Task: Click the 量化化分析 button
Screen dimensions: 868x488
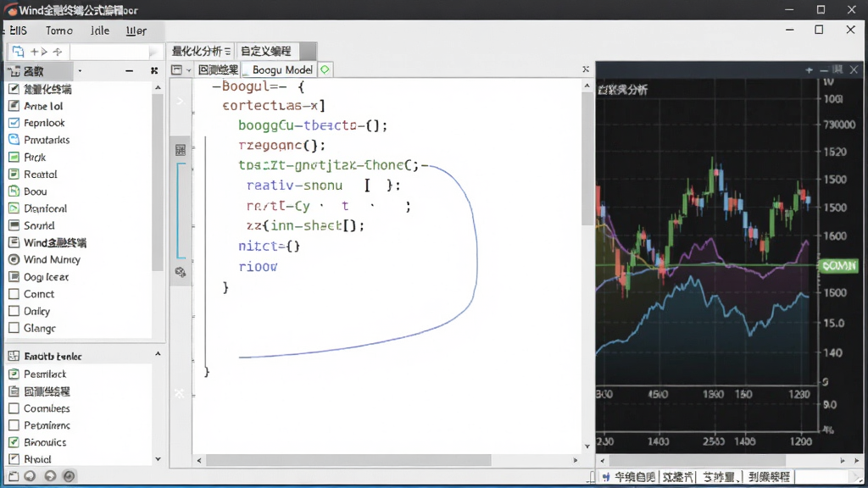Action: click(x=200, y=52)
